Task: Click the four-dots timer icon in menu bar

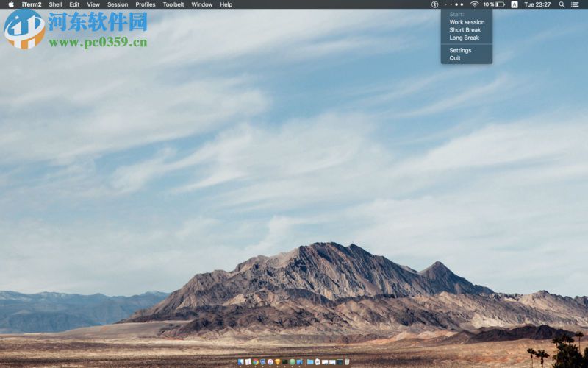Action: pos(454,4)
